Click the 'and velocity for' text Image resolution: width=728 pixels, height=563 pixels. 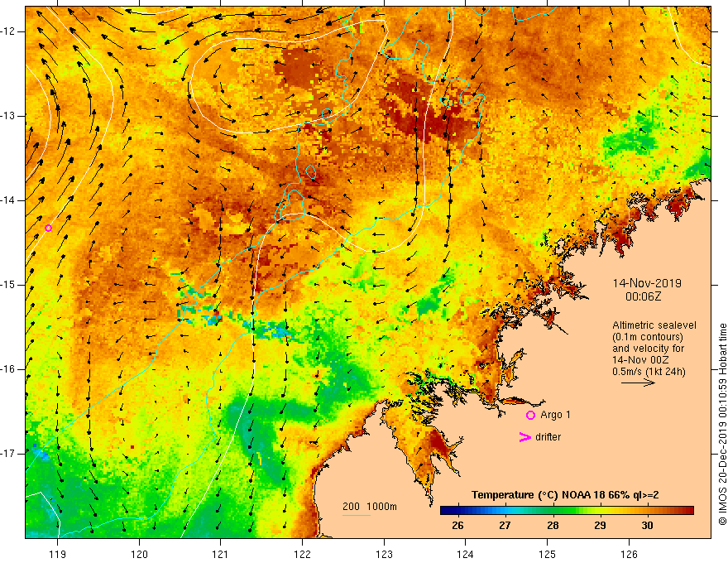(648, 349)
